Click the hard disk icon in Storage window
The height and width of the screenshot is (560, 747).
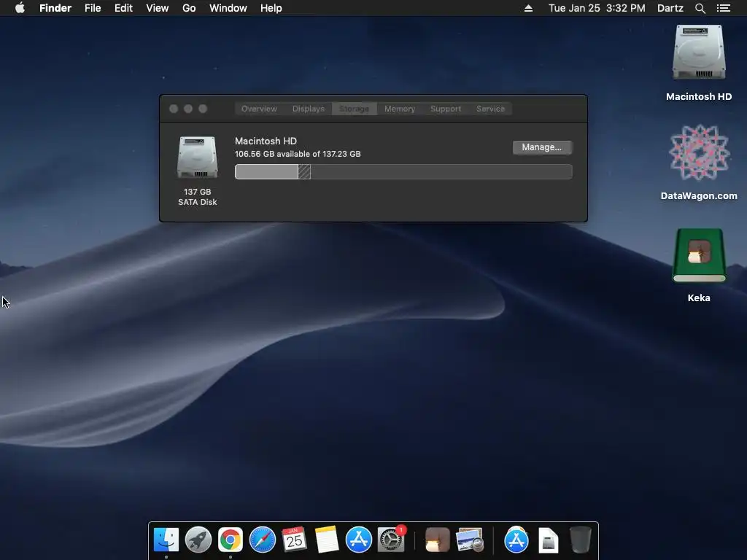(x=197, y=157)
